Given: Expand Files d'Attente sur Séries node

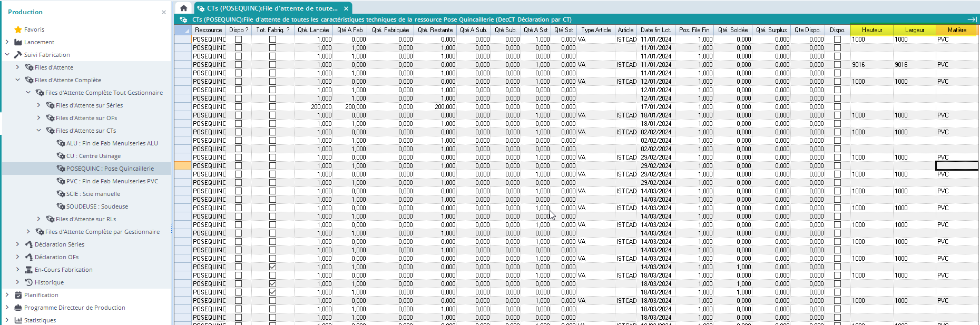Looking at the screenshot, I should pyautogui.click(x=39, y=105).
